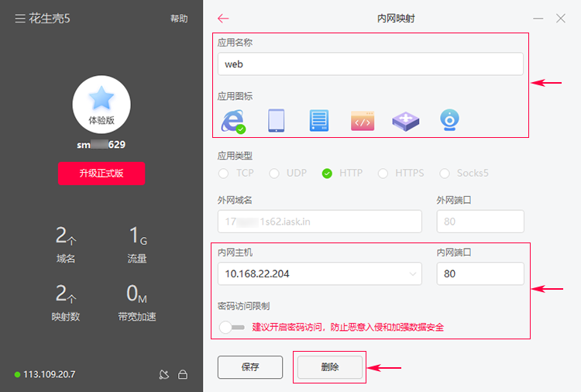Click the account name ending in 629
This screenshot has height=392, width=581.
tap(101, 145)
